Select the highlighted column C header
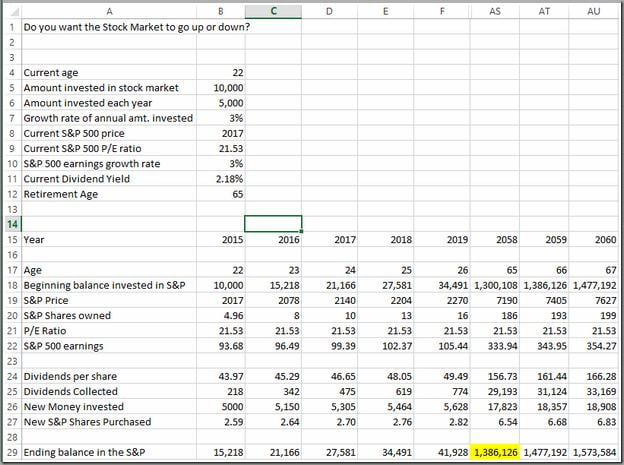 point(273,11)
